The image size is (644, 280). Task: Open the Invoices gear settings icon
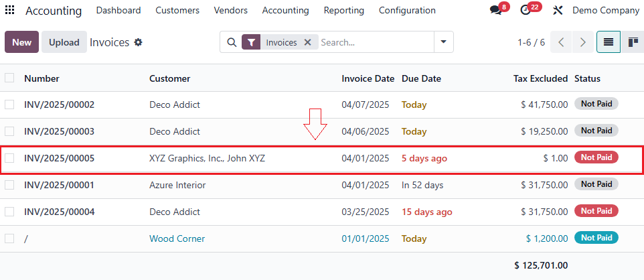139,42
